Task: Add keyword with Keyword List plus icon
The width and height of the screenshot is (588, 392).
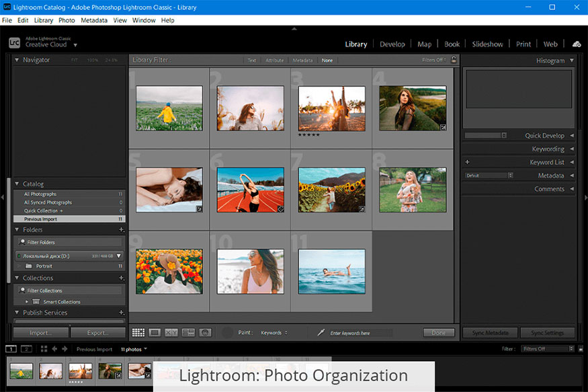Action: point(467,162)
